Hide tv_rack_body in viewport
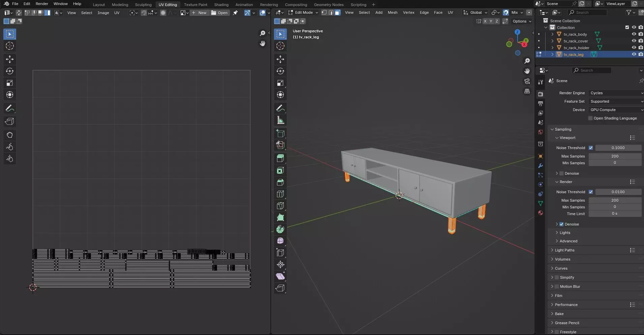Image resolution: width=644 pixels, height=335 pixels. (634, 34)
